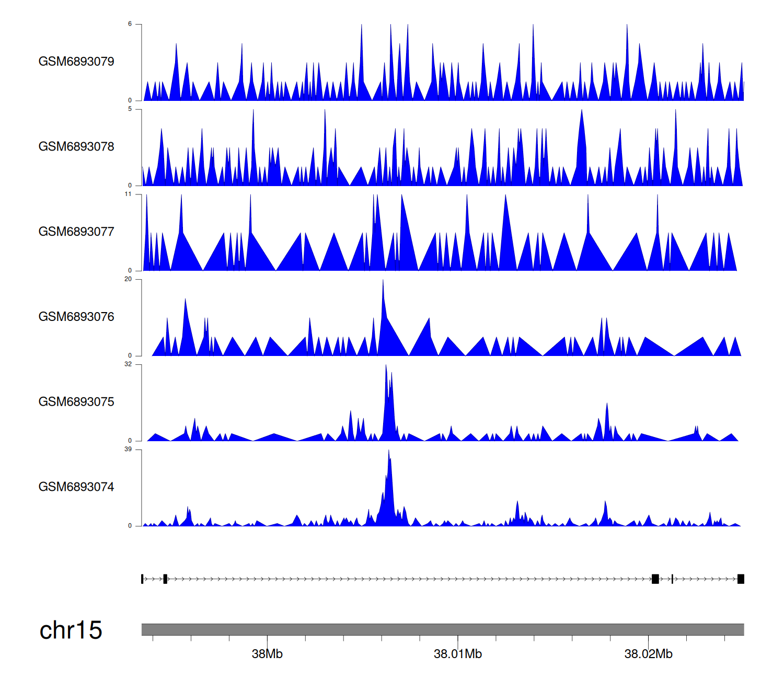The width and height of the screenshot is (784, 690).
Task: Click the GSM6893075 track name
Action: pyautogui.click(x=76, y=402)
